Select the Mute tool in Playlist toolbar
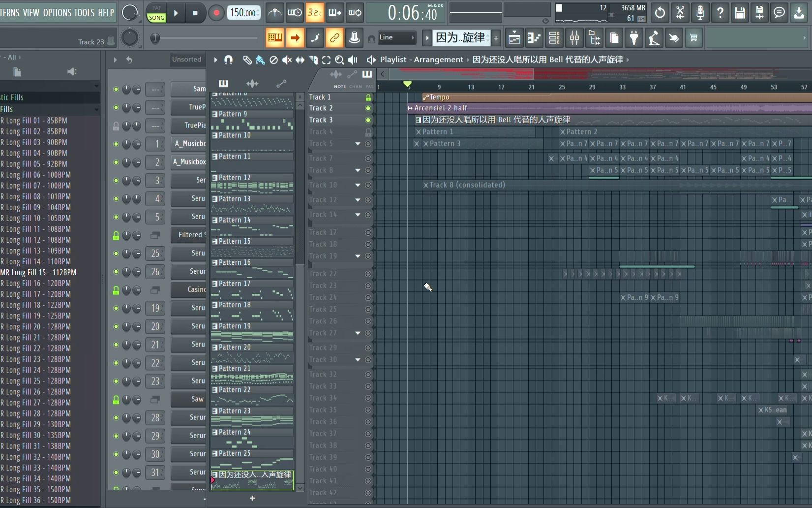Image resolution: width=812 pixels, height=508 pixels. click(287, 60)
